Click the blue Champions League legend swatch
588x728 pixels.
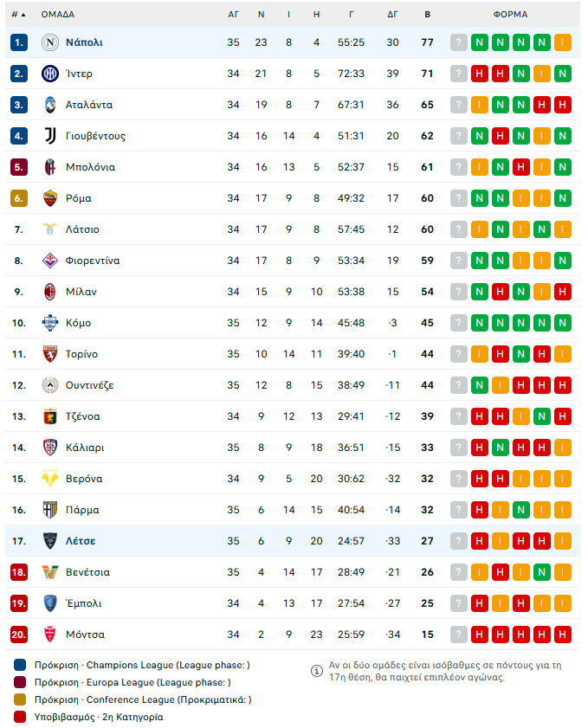[20, 665]
